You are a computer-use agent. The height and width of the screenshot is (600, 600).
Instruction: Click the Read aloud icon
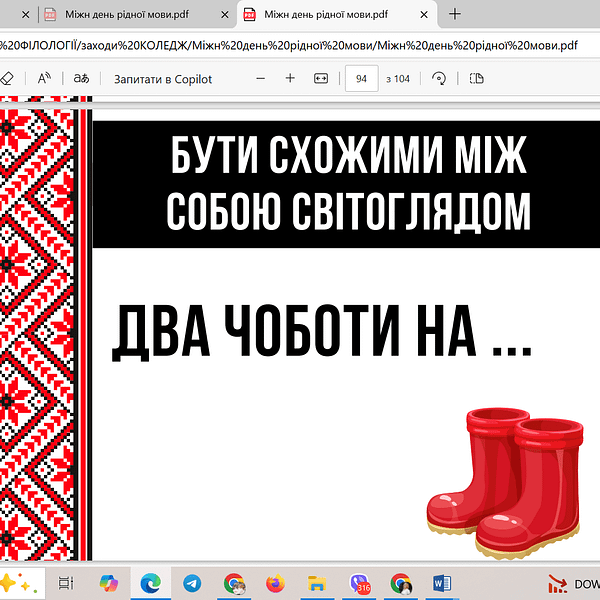(x=45, y=78)
